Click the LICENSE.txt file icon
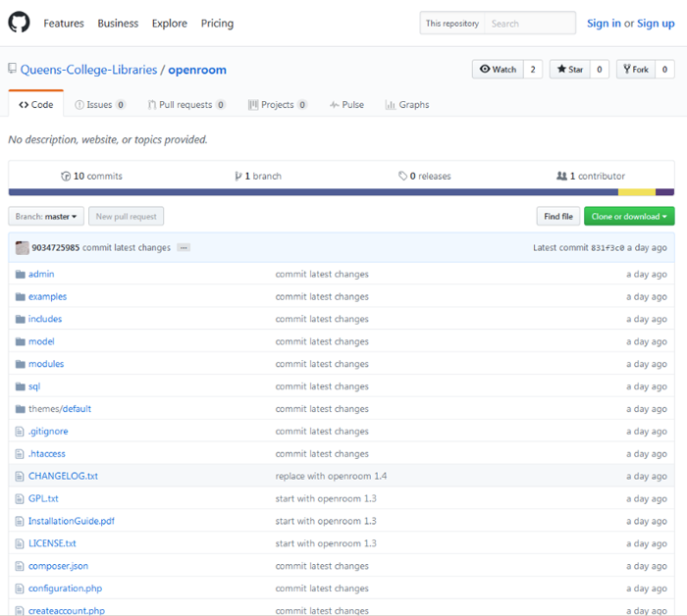This screenshot has width=687, height=616. pos(20,543)
